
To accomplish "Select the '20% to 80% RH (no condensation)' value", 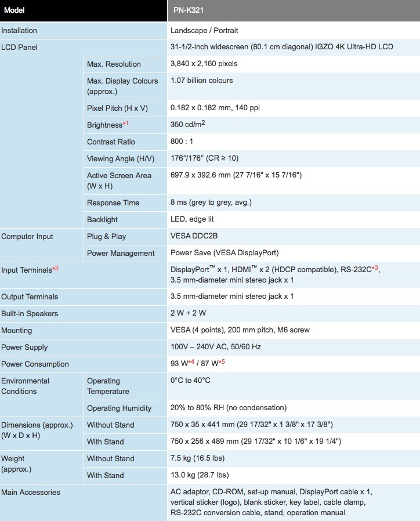I will (x=229, y=408).
